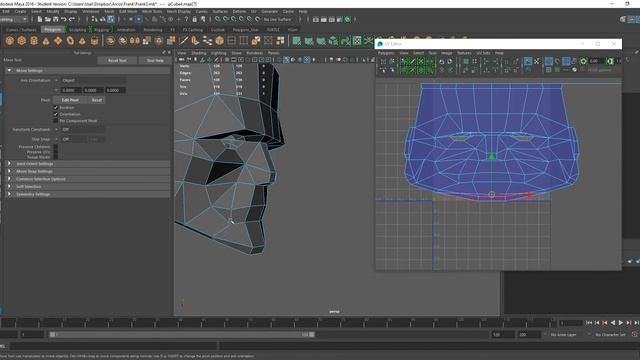Image resolution: width=640 pixels, height=360 pixels.
Task: Toggle select by object type mode
Action: click(x=102, y=19)
